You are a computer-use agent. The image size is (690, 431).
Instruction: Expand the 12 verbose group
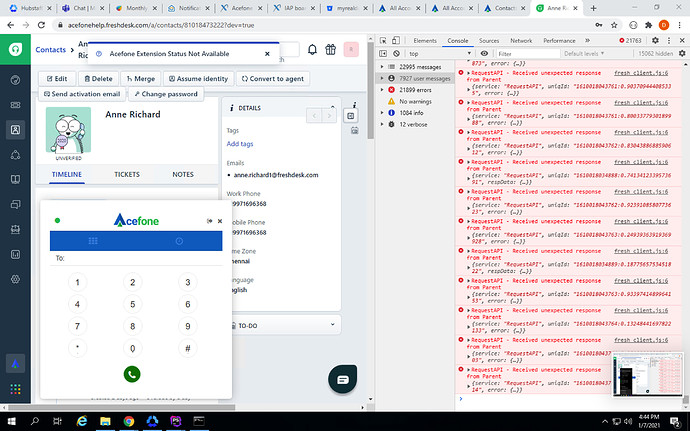382,124
